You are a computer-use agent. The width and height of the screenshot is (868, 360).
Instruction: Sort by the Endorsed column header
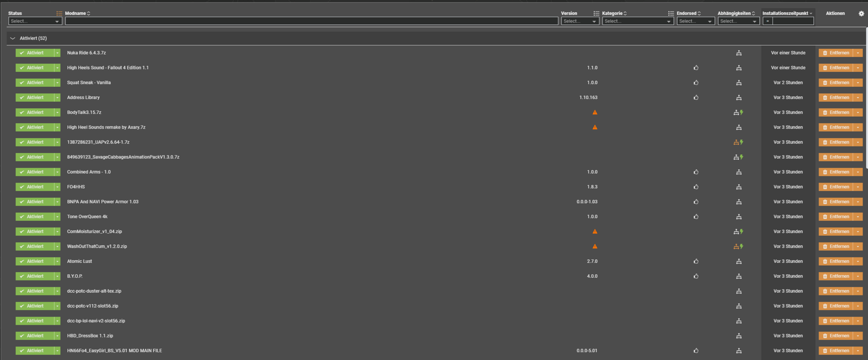point(689,14)
